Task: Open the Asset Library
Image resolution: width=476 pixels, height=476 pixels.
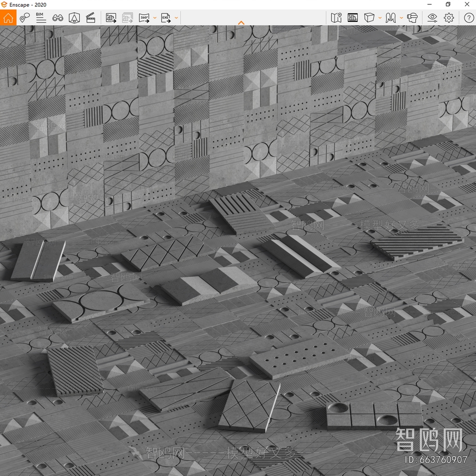Action: 391,18
